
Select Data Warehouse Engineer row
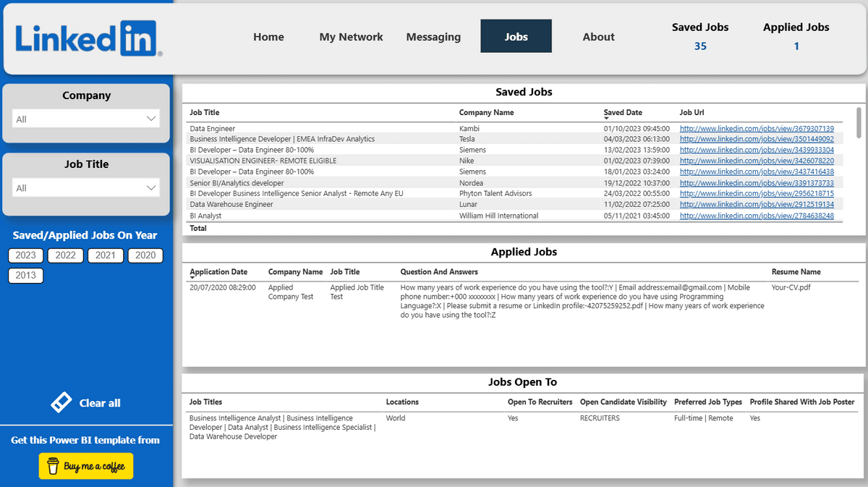516,205
